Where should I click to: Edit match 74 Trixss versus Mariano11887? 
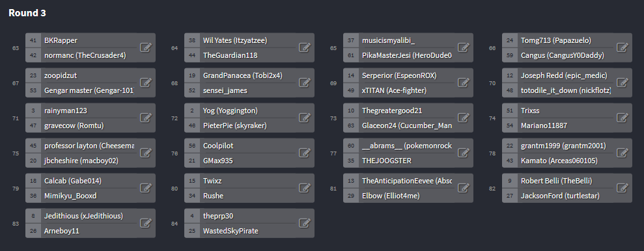point(623,118)
